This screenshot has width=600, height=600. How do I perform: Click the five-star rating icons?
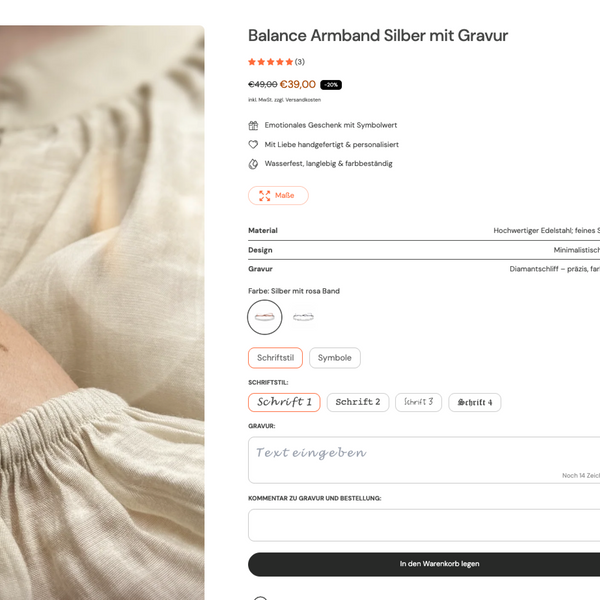pos(270,62)
